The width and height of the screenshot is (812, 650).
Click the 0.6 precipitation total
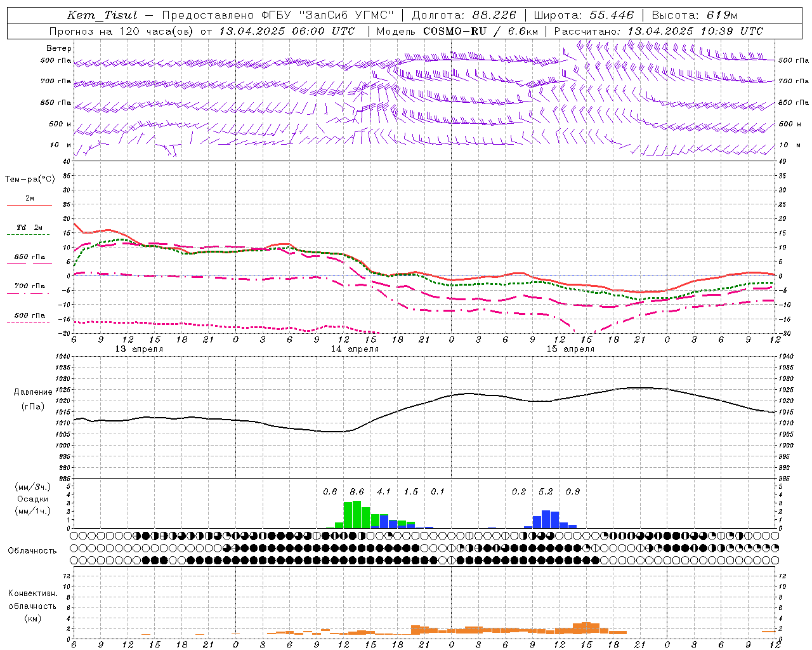click(330, 491)
